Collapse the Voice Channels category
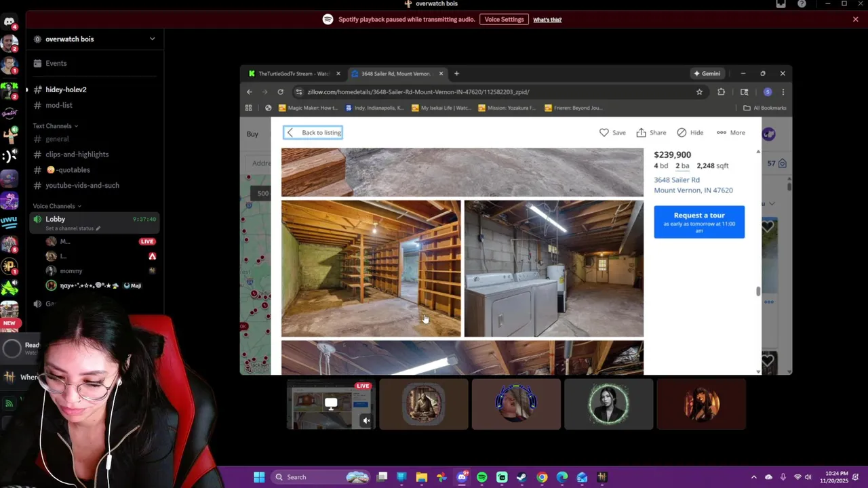868x488 pixels. click(56, 206)
